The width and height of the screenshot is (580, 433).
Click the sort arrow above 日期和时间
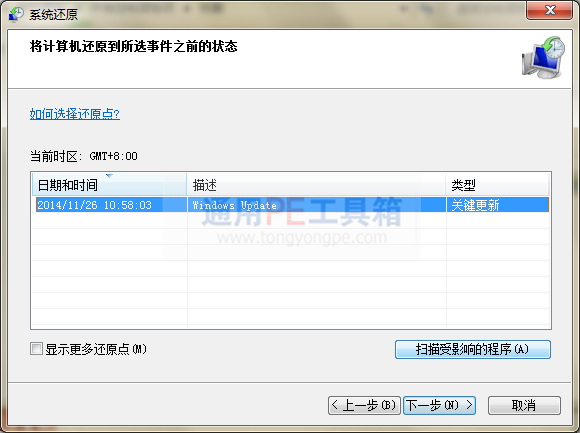point(109,176)
